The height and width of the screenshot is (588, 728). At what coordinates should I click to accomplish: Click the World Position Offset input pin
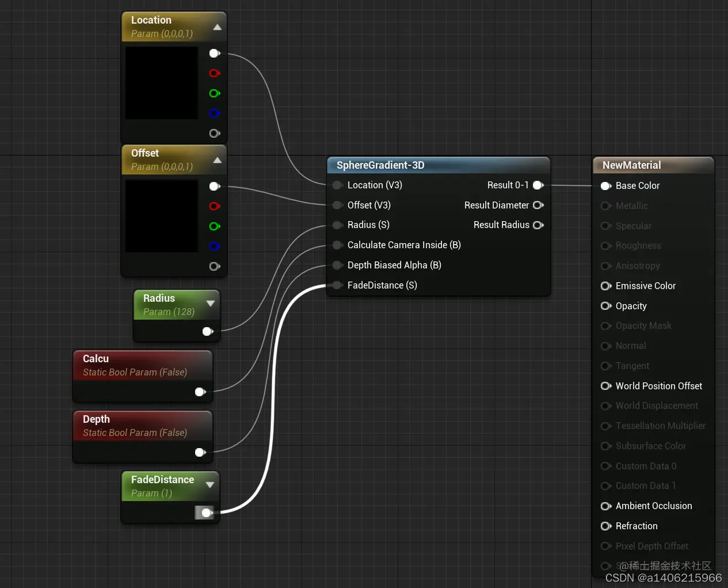pyautogui.click(x=606, y=386)
